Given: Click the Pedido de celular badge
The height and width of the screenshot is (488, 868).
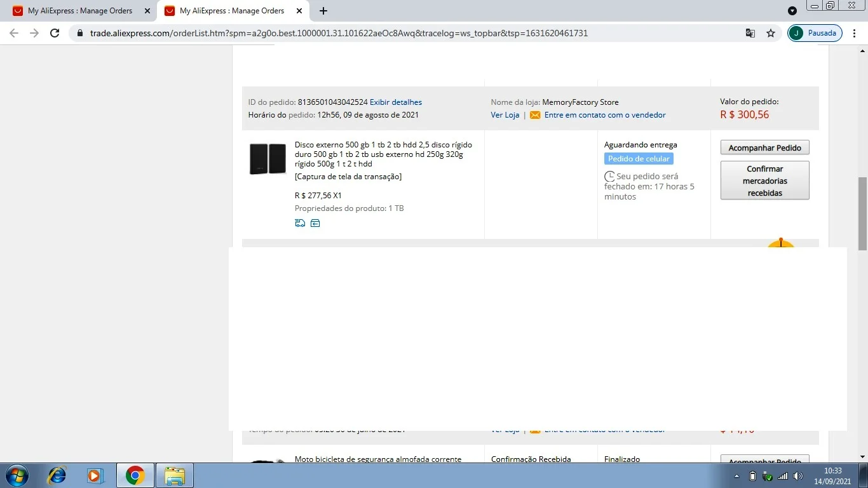Looking at the screenshot, I should 639,159.
